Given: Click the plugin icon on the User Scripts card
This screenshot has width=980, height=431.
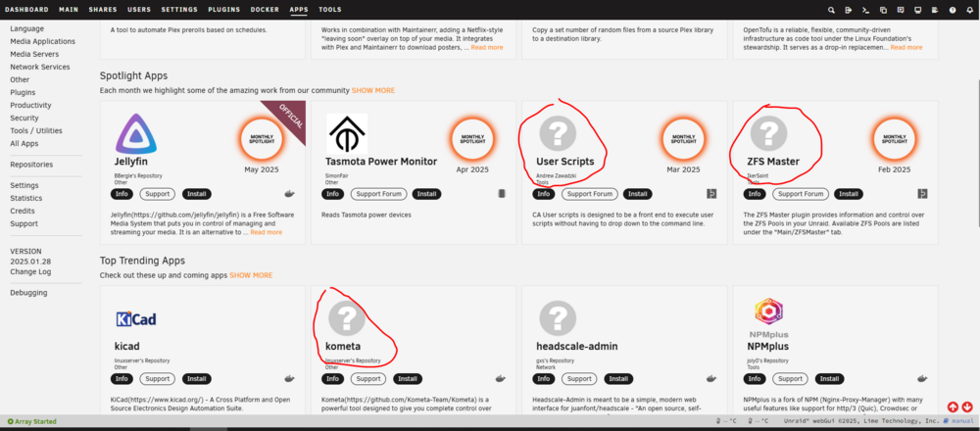Looking at the screenshot, I should pos(711,194).
